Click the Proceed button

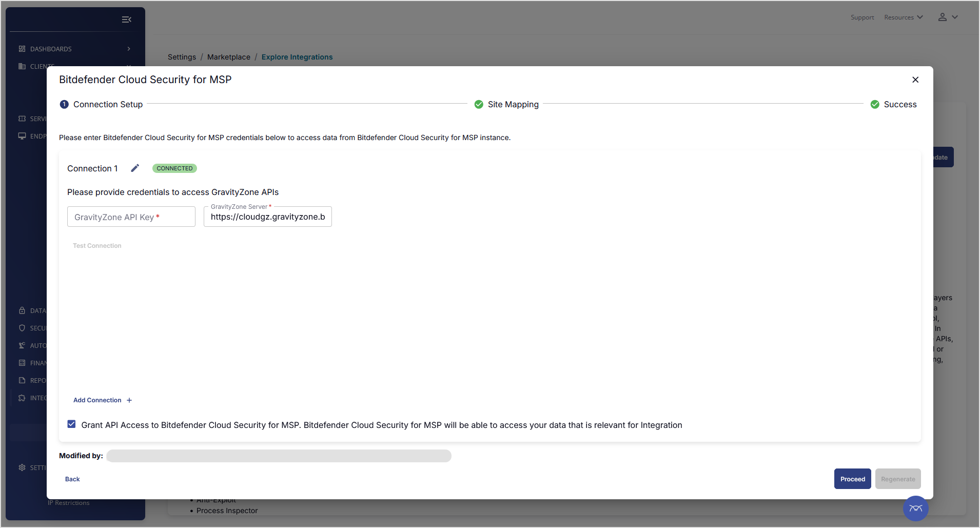[x=853, y=479]
